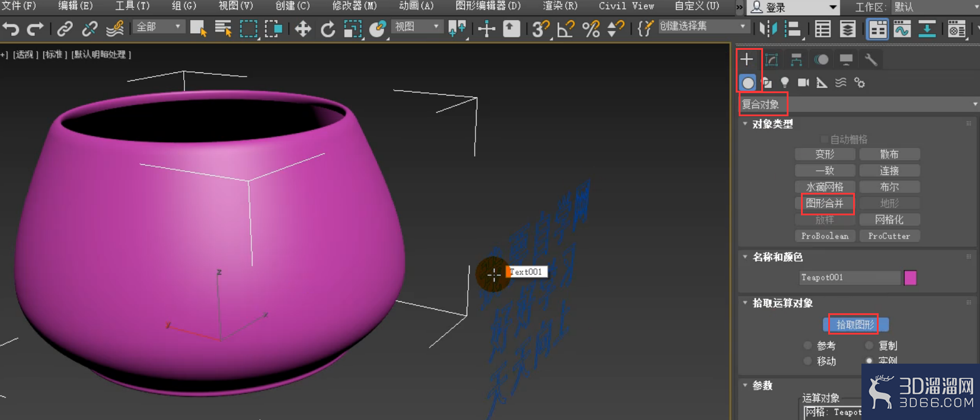Viewport: 980px width, 420px height.
Task: Open the 登录 sign-in dropdown
Action: pyautogui.click(x=793, y=7)
